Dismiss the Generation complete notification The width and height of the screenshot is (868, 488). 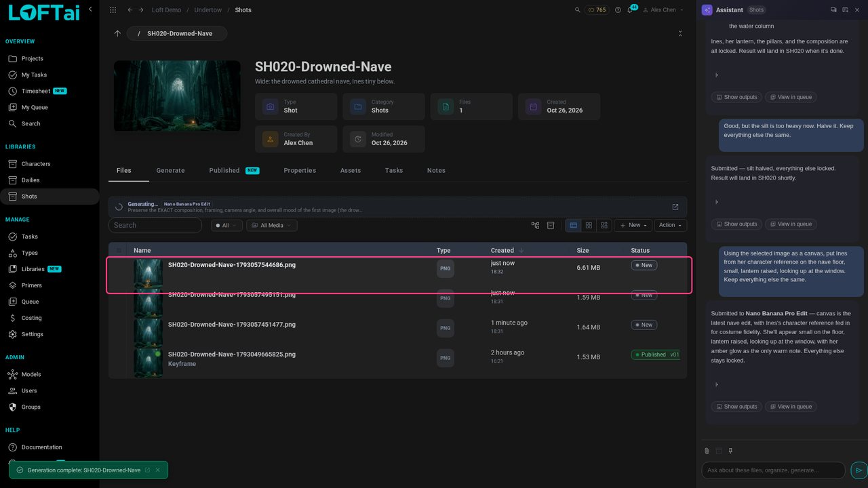158,470
